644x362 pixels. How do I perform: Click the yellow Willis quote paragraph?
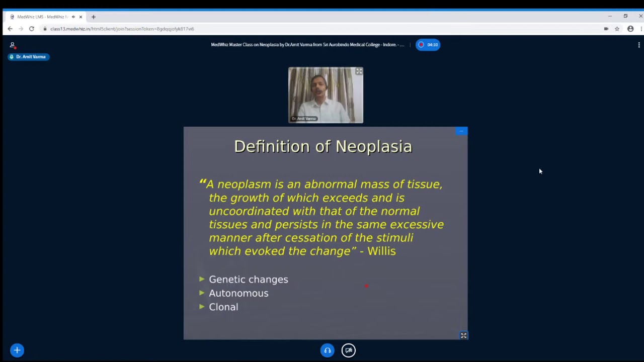(x=322, y=218)
